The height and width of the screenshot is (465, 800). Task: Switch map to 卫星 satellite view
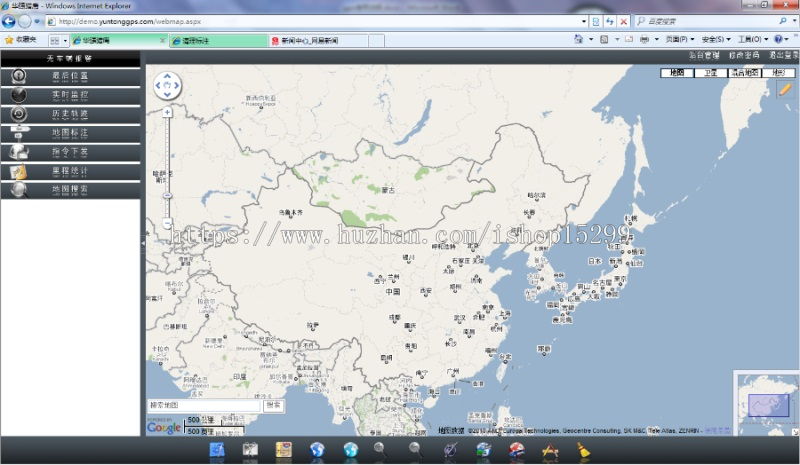tap(710, 73)
